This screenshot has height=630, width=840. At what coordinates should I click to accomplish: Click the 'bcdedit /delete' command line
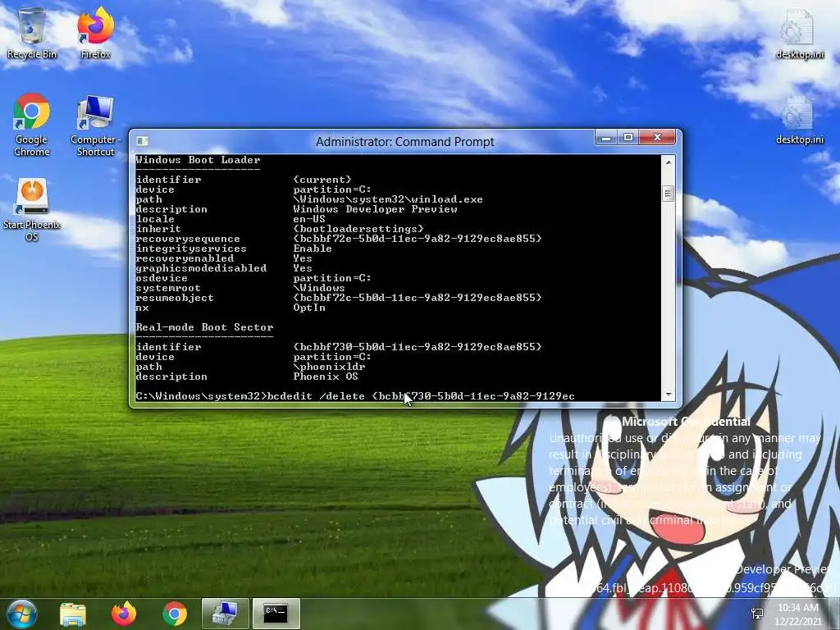coord(354,396)
